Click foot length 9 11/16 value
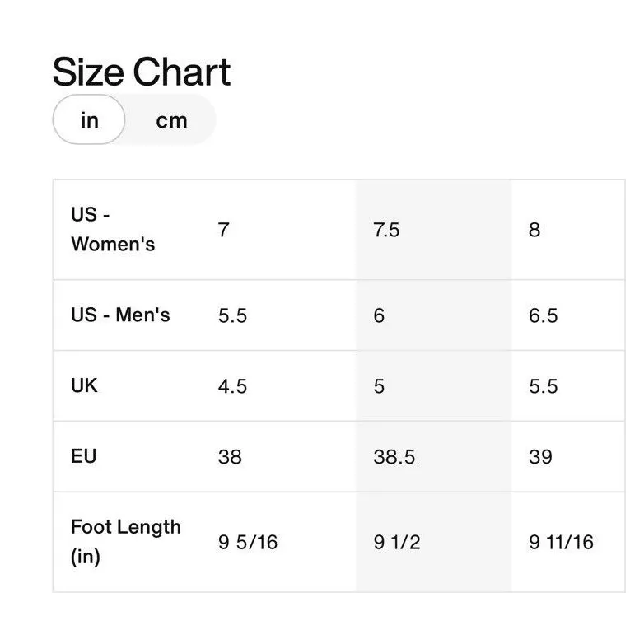 coord(561,542)
